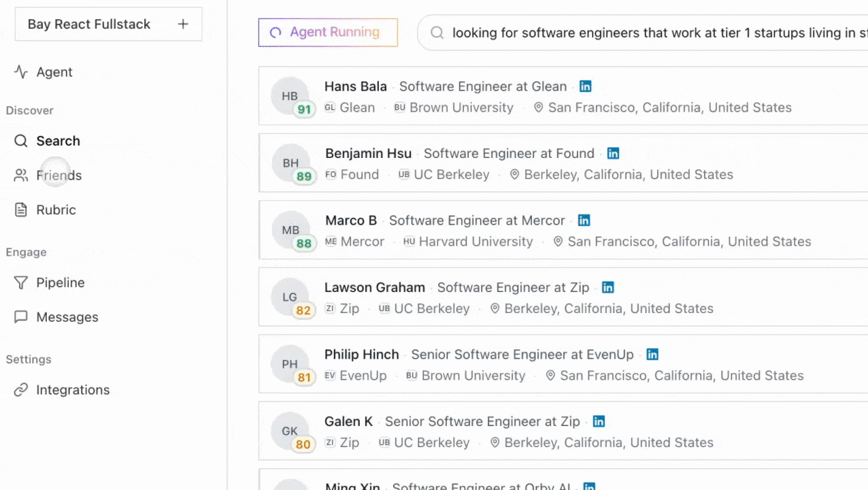This screenshot has height=490, width=868.
Task: Click the magnifier icon in search bar
Action: [x=437, y=33]
